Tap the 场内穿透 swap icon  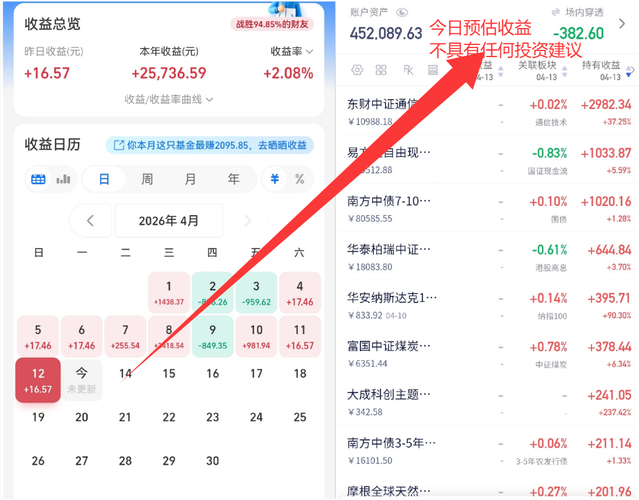point(555,13)
